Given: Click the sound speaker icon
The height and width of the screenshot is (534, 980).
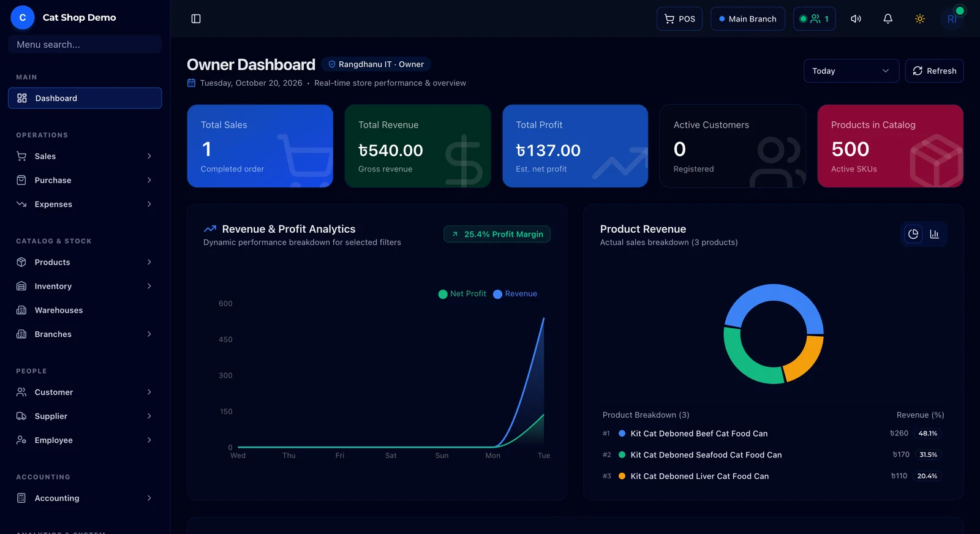Looking at the screenshot, I should point(856,19).
